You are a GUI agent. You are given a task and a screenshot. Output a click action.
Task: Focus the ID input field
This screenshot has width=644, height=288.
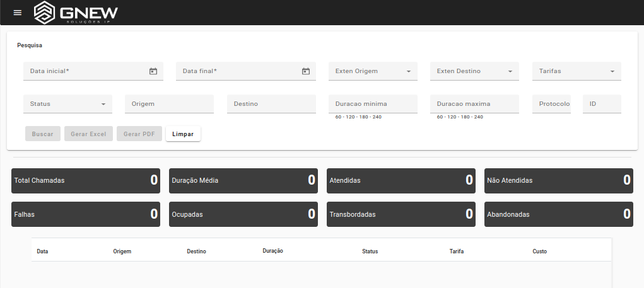coord(602,104)
